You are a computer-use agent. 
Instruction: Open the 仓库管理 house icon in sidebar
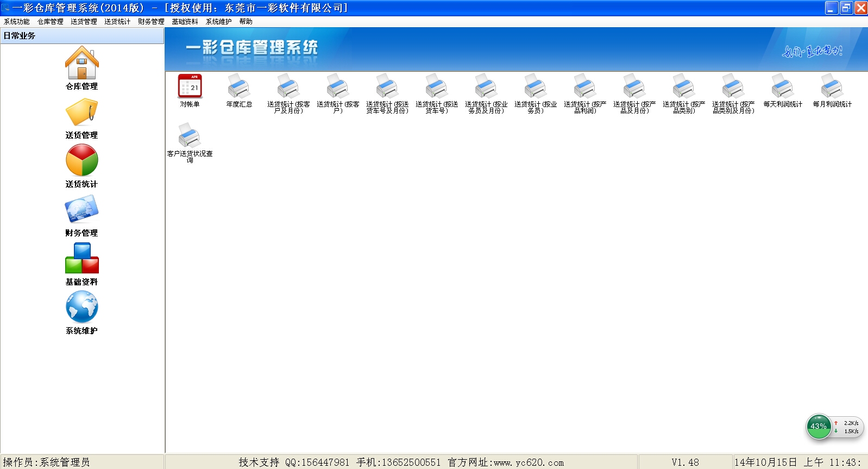pos(81,63)
